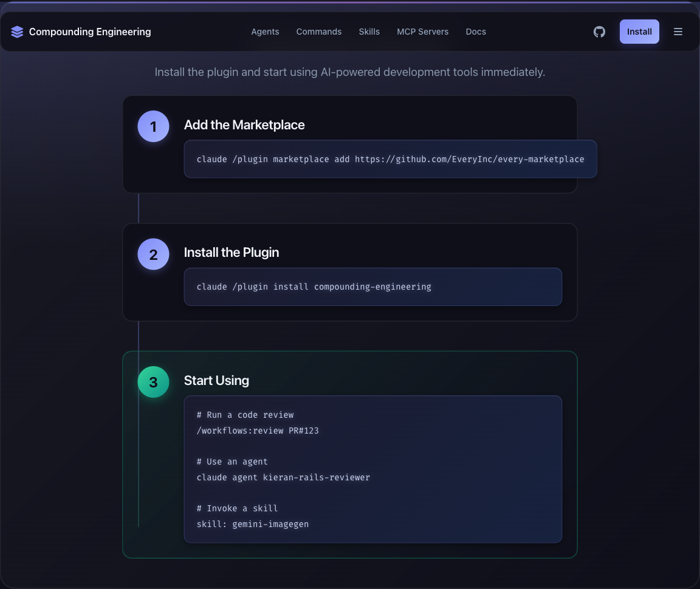
Task: Click the "Start Using" heading
Action: [x=216, y=381]
